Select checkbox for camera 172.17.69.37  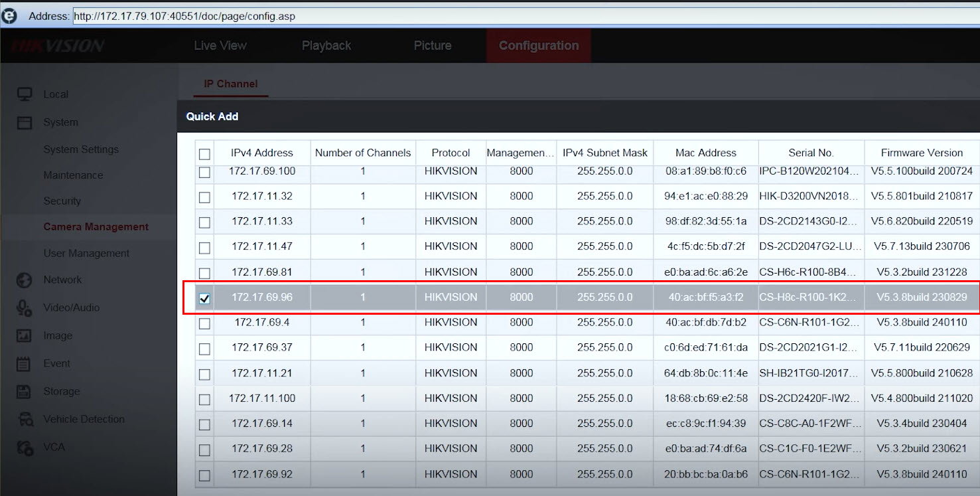[204, 349]
